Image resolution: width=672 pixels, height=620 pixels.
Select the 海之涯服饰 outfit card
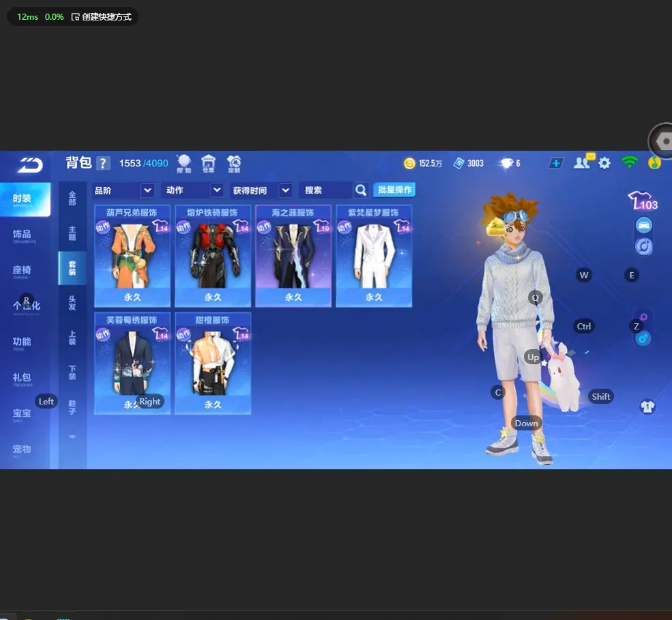(293, 256)
